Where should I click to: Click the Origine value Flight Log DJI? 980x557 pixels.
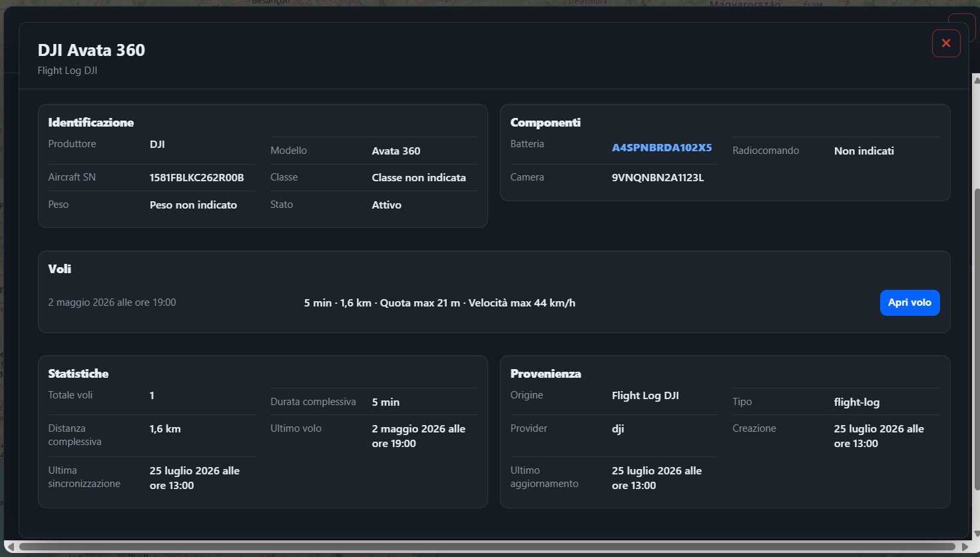point(646,396)
